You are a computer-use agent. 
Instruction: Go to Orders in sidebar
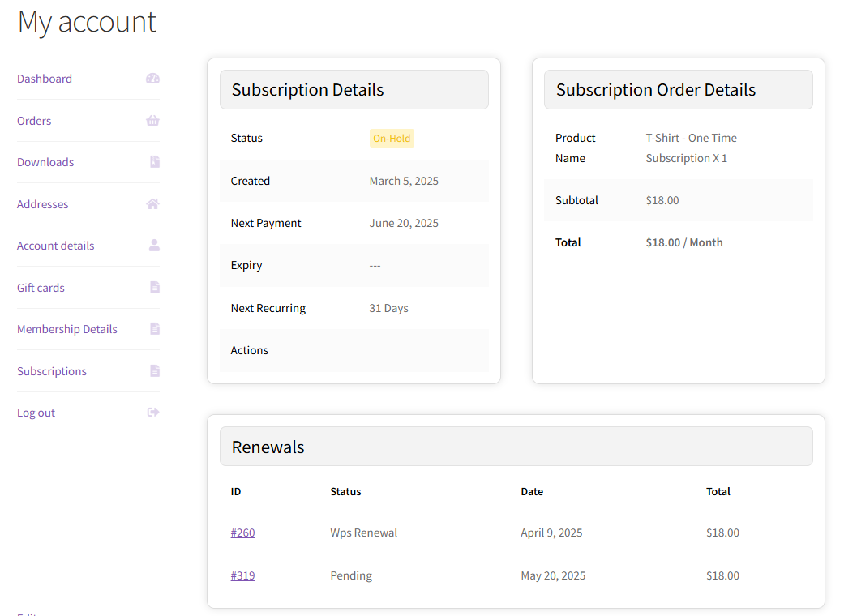pyautogui.click(x=34, y=121)
